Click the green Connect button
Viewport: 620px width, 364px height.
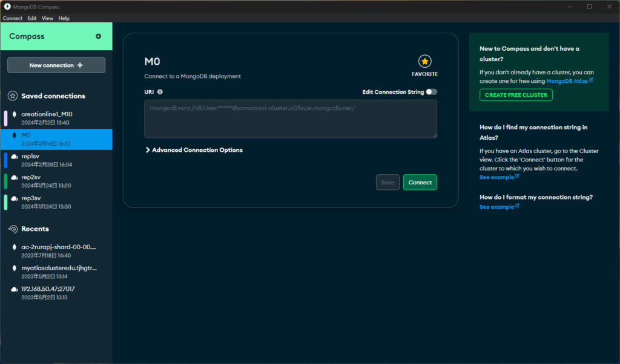click(420, 183)
